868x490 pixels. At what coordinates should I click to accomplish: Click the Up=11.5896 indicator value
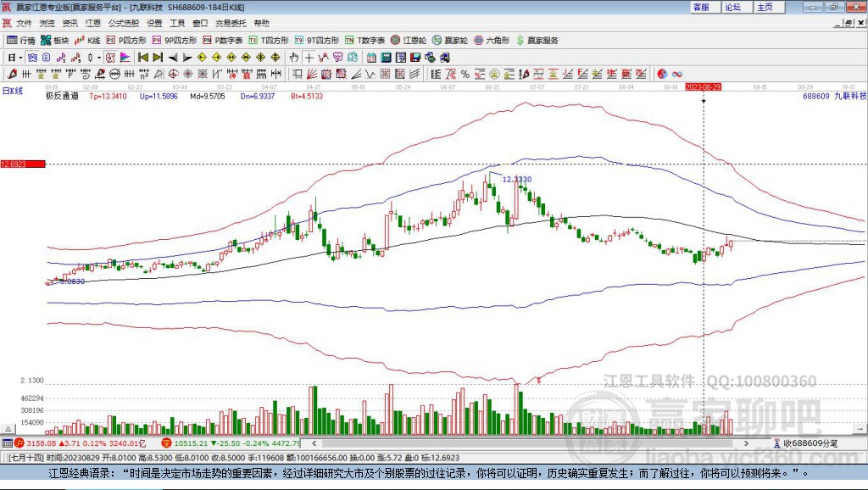tap(159, 96)
